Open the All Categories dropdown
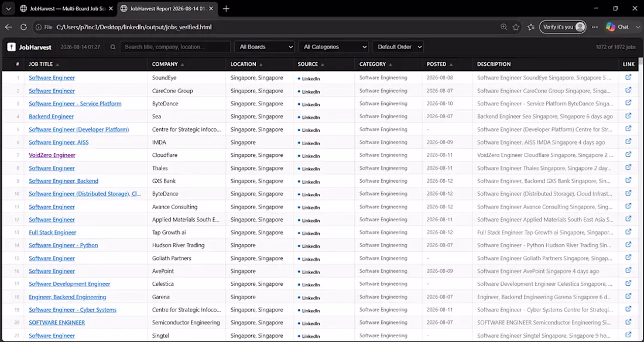Screen dimensions: 644x342 click(x=334, y=47)
